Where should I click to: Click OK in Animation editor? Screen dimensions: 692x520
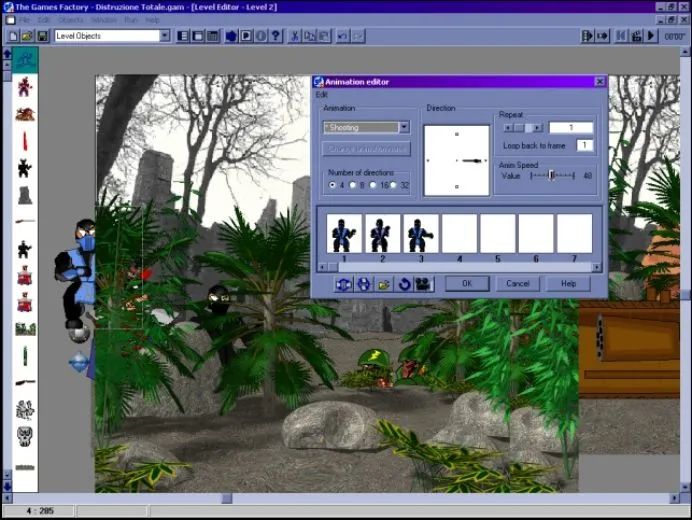[x=467, y=283]
